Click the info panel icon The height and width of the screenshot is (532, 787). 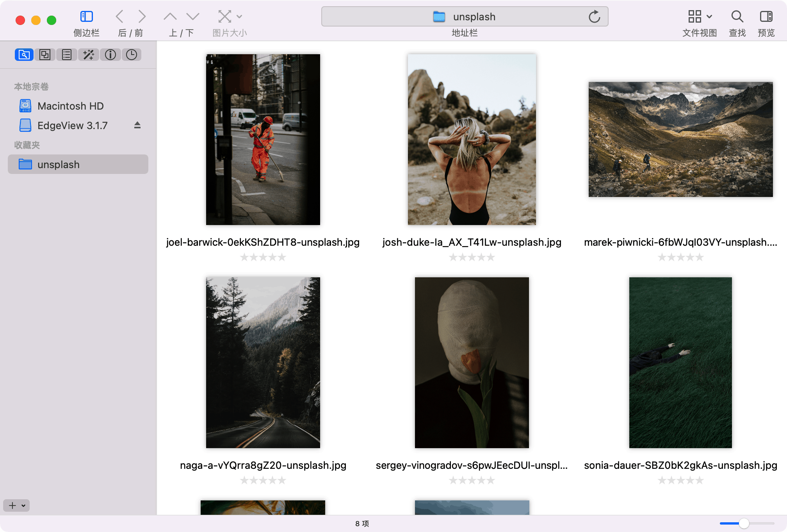[111, 55]
